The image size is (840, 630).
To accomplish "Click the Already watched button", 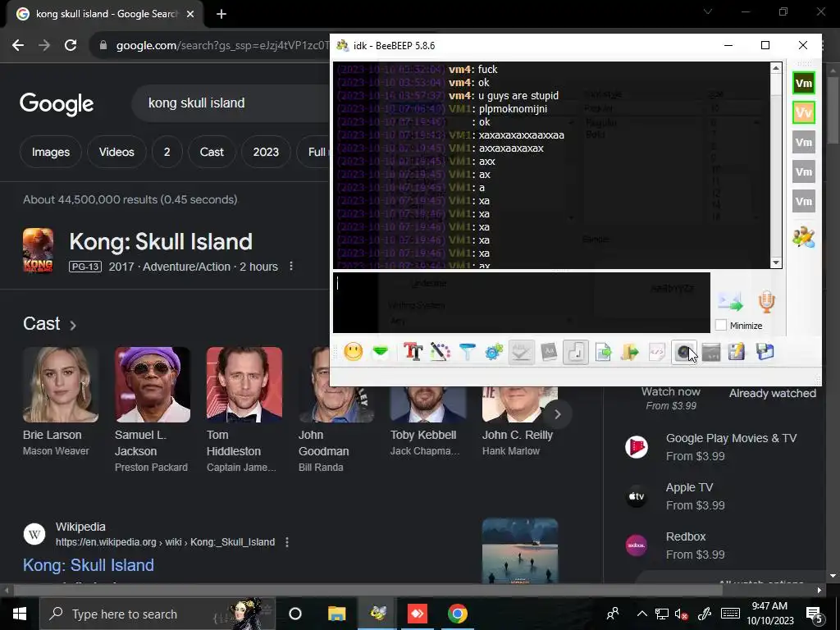I will (x=773, y=393).
